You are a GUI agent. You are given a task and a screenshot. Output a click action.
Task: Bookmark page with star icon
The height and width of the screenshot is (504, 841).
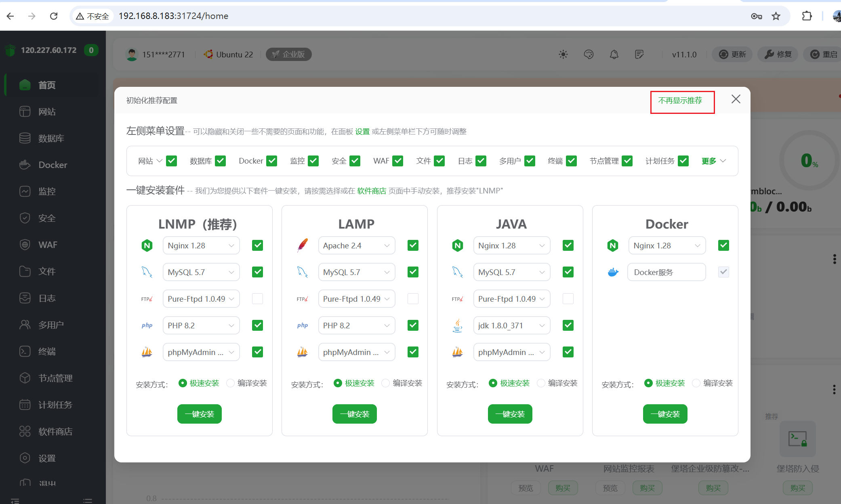pos(776,16)
